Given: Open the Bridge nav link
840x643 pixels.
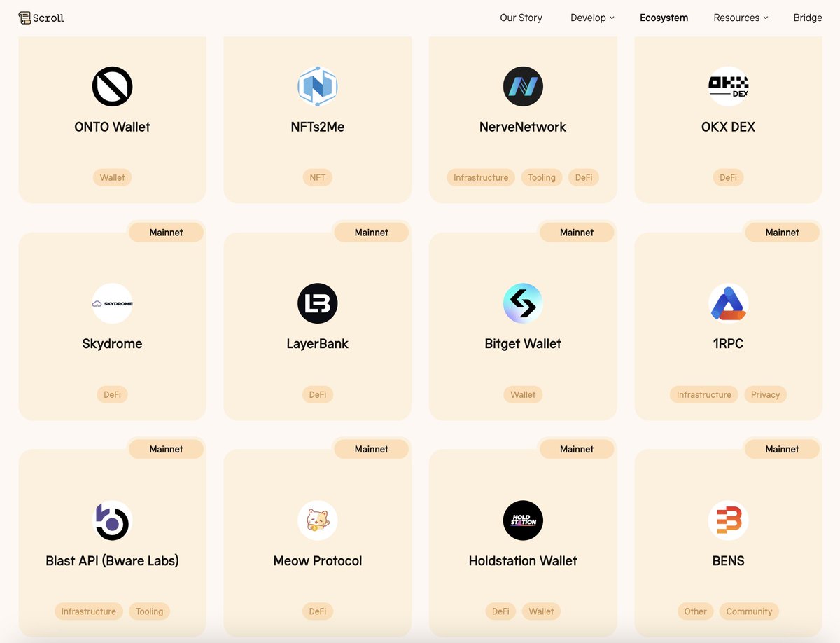Looking at the screenshot, I should point(808,18).
